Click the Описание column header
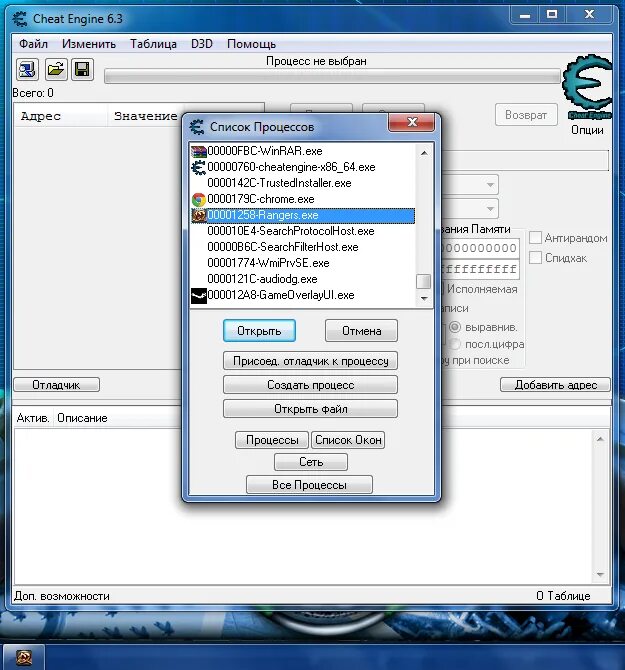This screenshot has height=670, width=625. point(82,418)
